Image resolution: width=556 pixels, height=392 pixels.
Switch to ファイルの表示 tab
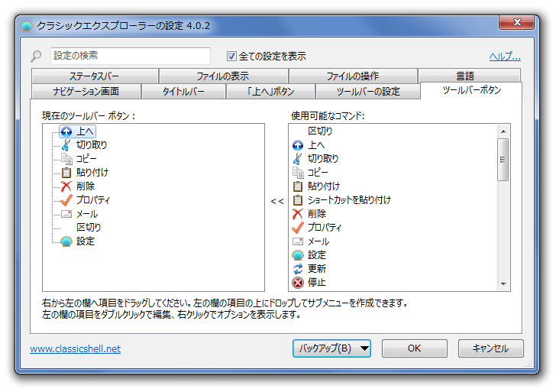pyautogui.click(x=223, y=76)
